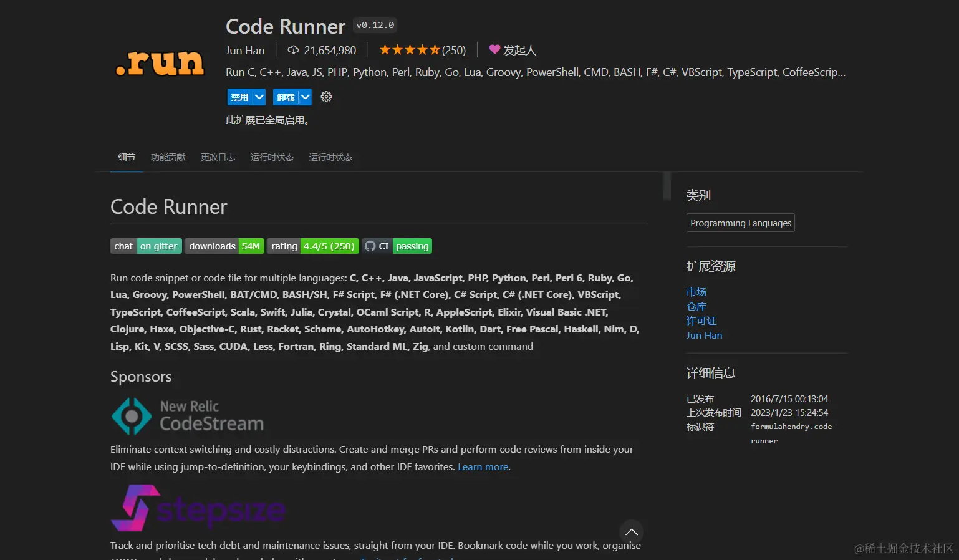959x560 pixels.
Task: Click the scroll-to-top arrow button
Action: pos(632,532)
